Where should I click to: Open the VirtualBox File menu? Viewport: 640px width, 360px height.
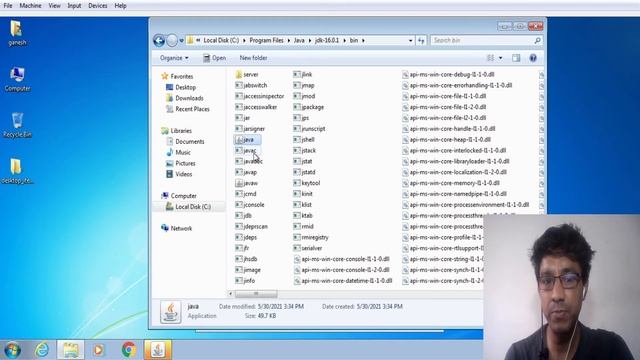(x=8, y=6)
